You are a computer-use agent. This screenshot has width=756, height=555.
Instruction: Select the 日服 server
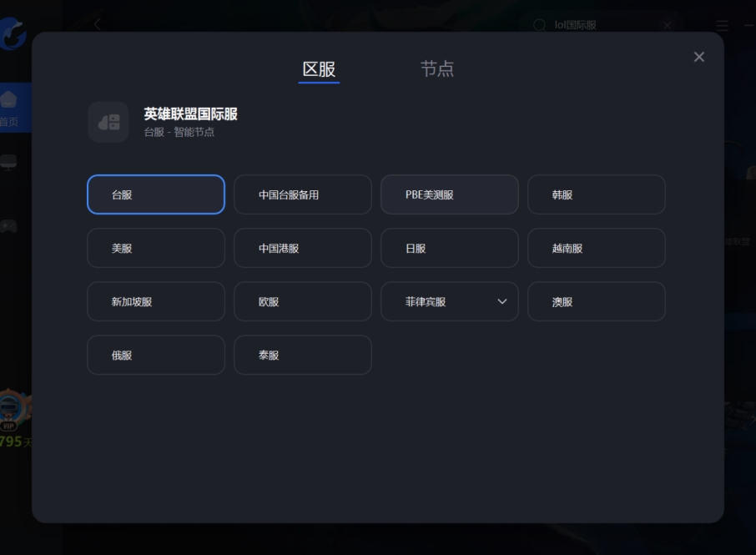pos(450,248)
